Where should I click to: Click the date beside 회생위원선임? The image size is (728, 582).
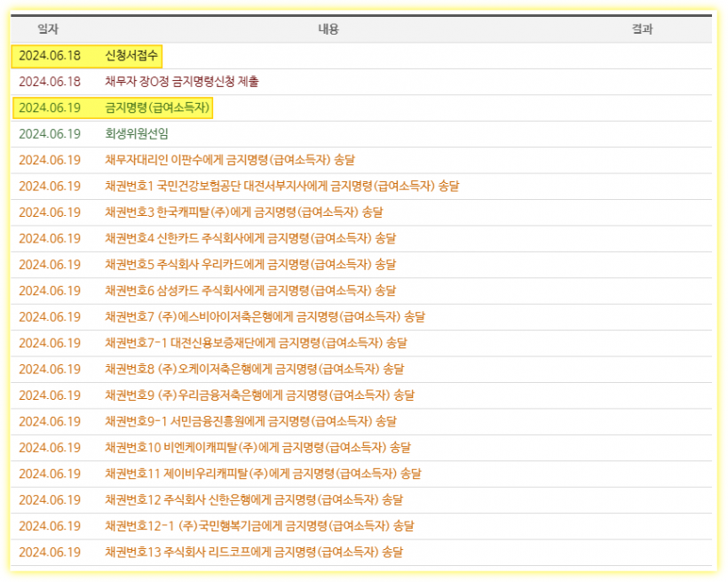50,134
